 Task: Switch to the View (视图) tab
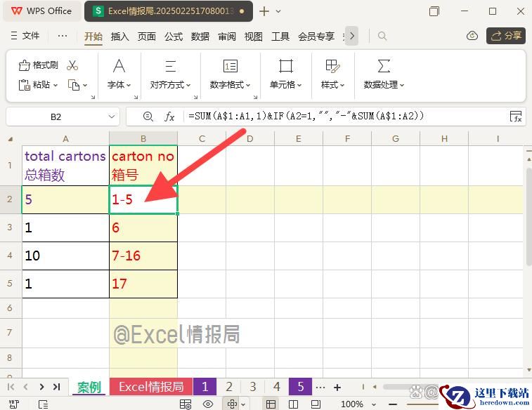(x=254, y=36)
